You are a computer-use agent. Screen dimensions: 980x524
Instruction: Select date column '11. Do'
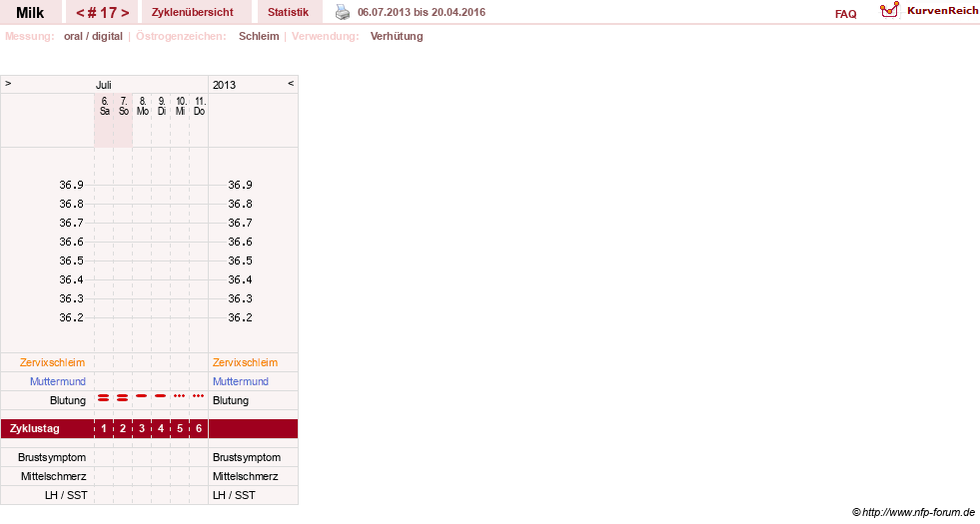coord(200,106)
